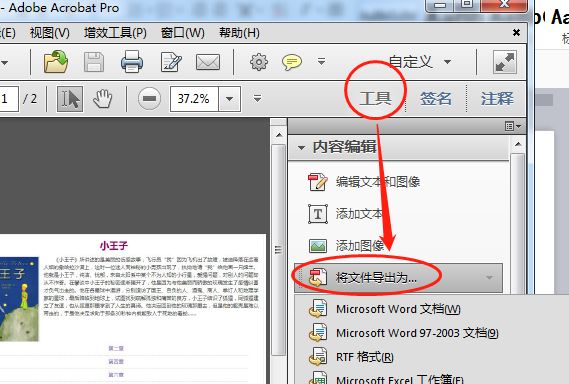Activate the hand pan tool
The width and height of the screenshot is (569, 384).
tap(102, 99)
